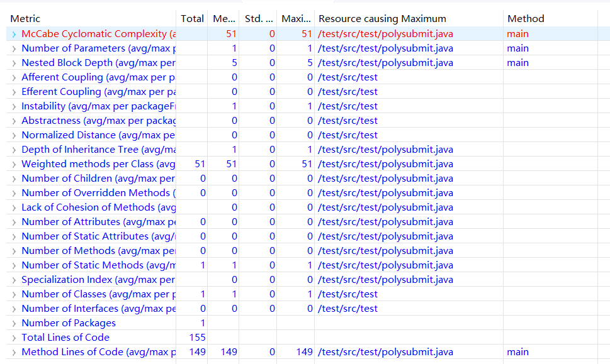The image size is (610, 364).
Task: Select Efferent Coupling metric label
Action: point(98,92)
